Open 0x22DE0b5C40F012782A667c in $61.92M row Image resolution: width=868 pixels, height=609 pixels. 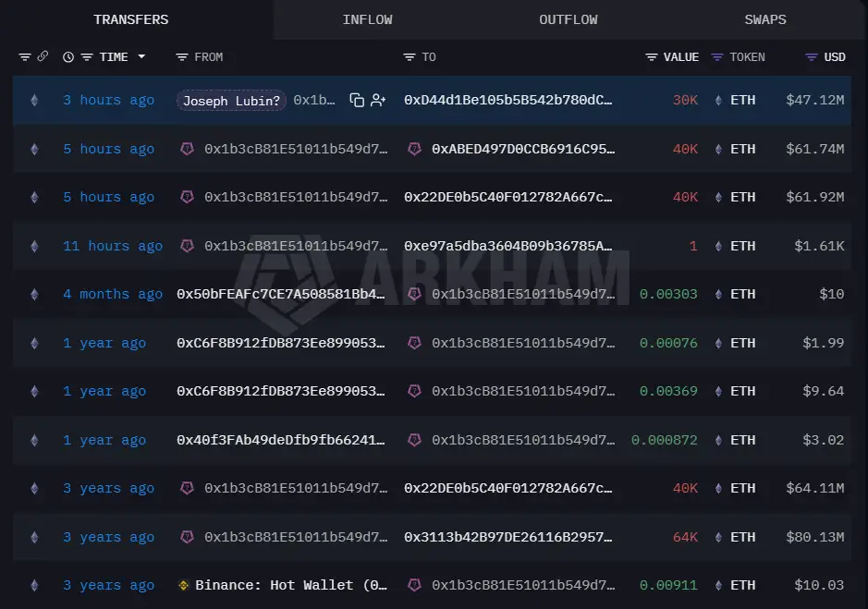507,197
